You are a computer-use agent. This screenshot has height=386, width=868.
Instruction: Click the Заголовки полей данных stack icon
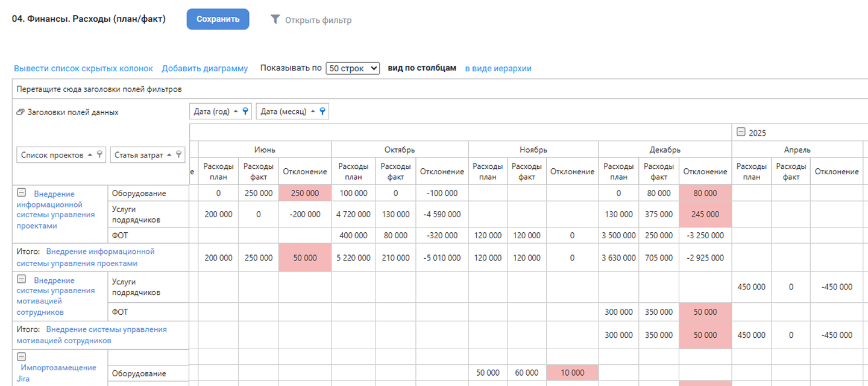click(20, 112)
